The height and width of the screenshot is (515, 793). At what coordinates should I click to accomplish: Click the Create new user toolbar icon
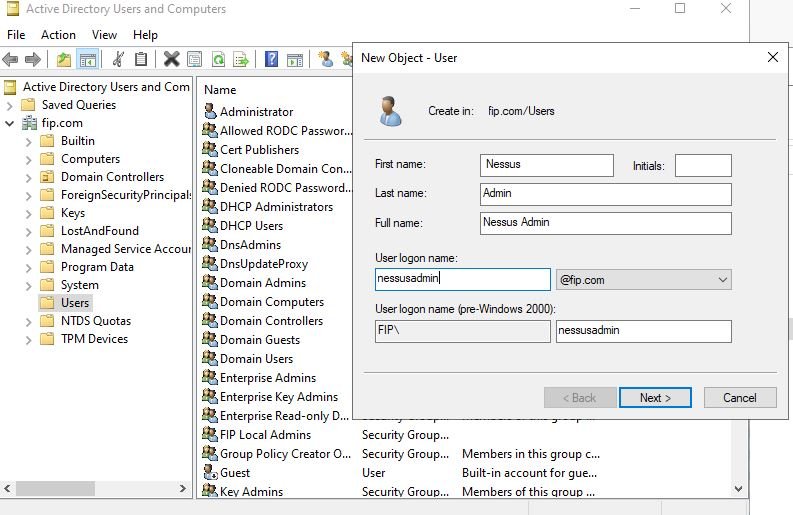tap(326, 59)
